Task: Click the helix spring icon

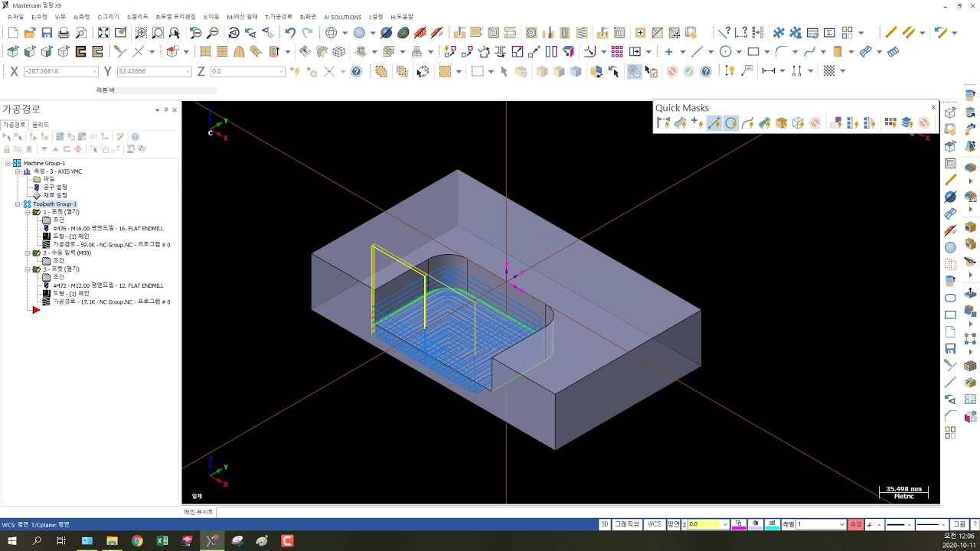Action: tap(893, 52)
